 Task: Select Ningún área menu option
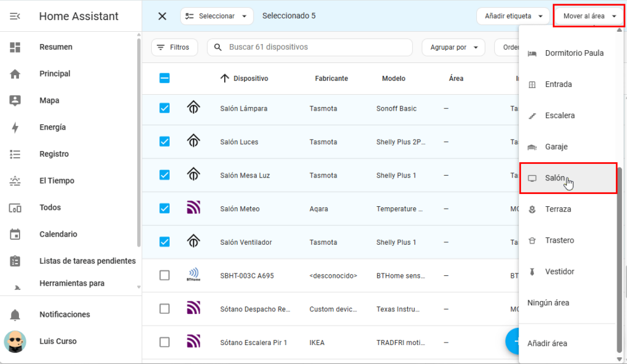click(x=548, y=303)
